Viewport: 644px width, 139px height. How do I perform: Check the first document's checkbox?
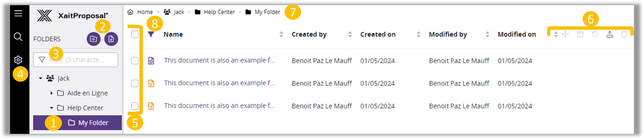[135, 61]
